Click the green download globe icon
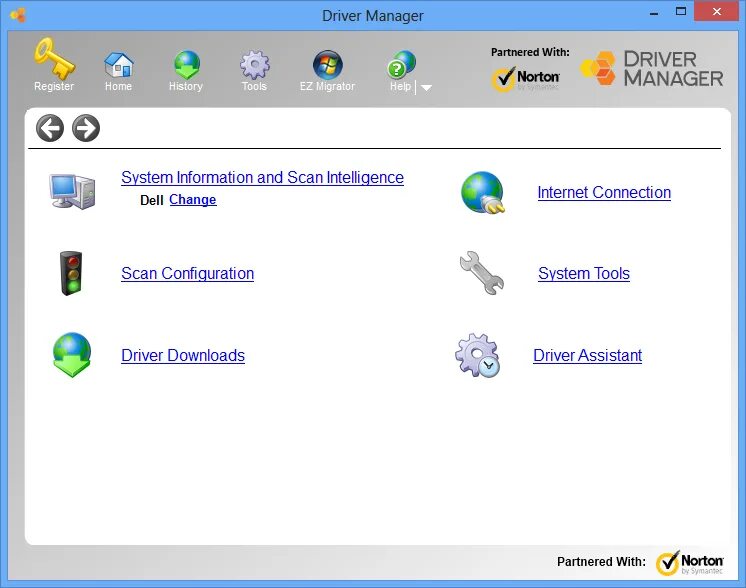 (x=72, y=355)
